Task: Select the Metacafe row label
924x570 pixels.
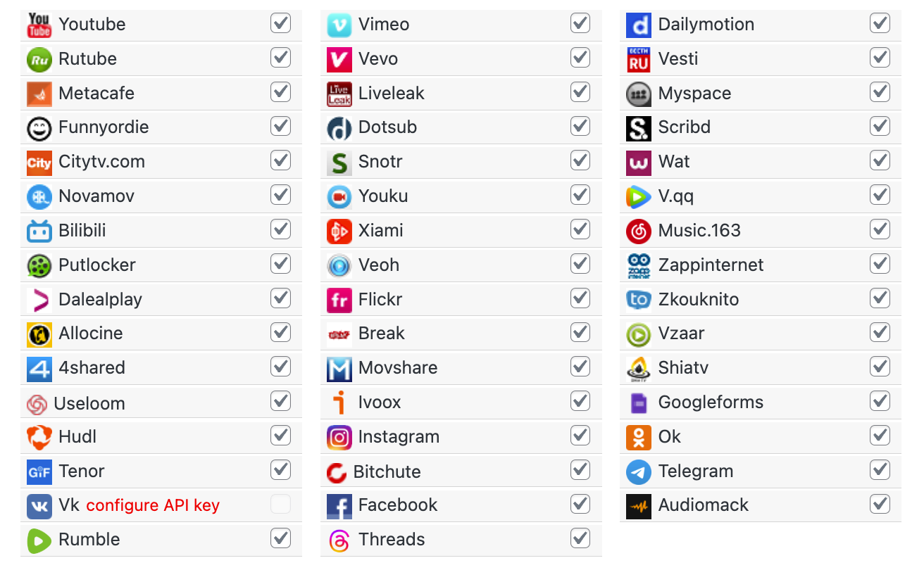Action: (x=96, y=93)
